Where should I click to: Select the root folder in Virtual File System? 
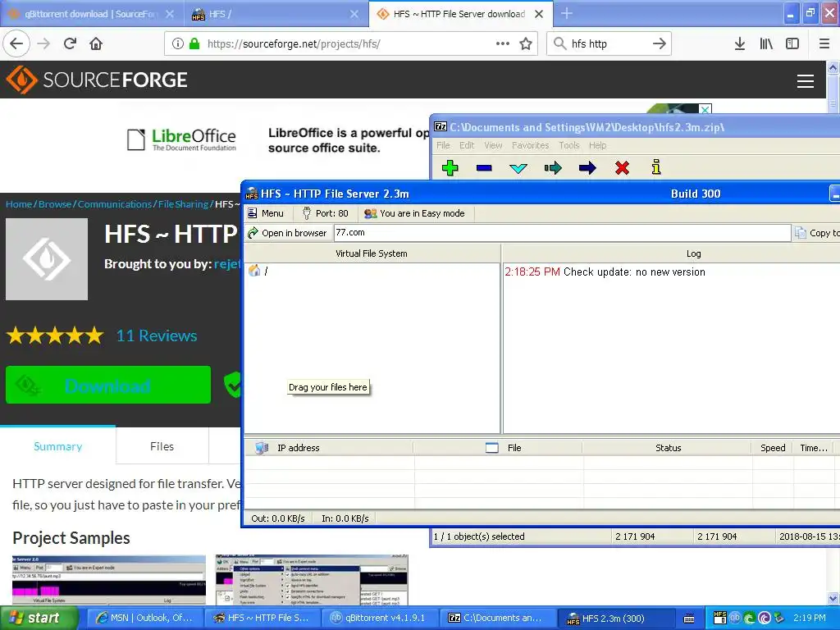[258, 271]
